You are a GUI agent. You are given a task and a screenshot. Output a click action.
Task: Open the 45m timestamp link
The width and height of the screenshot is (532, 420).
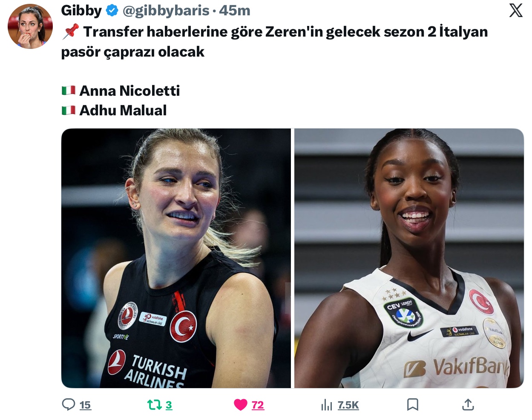click(x=235, y=11)
